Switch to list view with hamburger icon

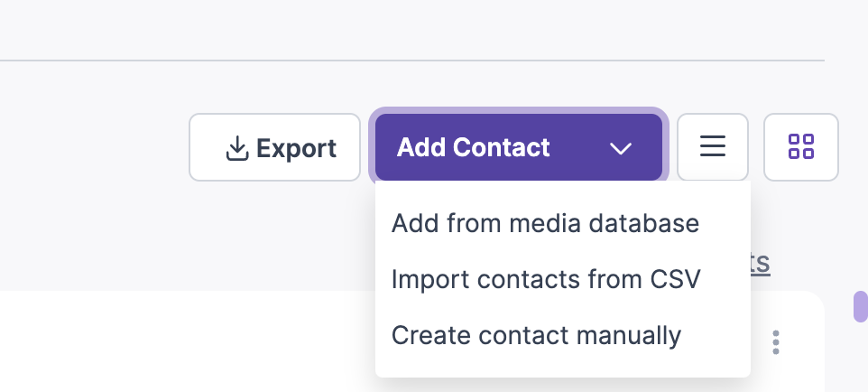(x=713, y=147)
